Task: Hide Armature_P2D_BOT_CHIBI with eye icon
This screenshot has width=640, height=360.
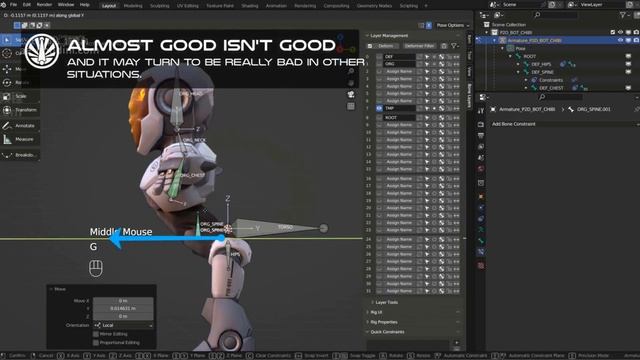Action: [x=620, y=40]
